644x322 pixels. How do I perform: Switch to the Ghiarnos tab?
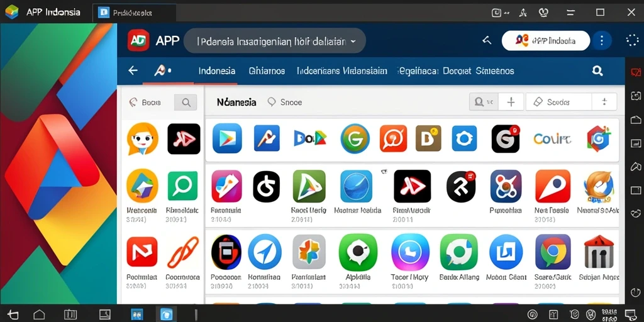267,70
